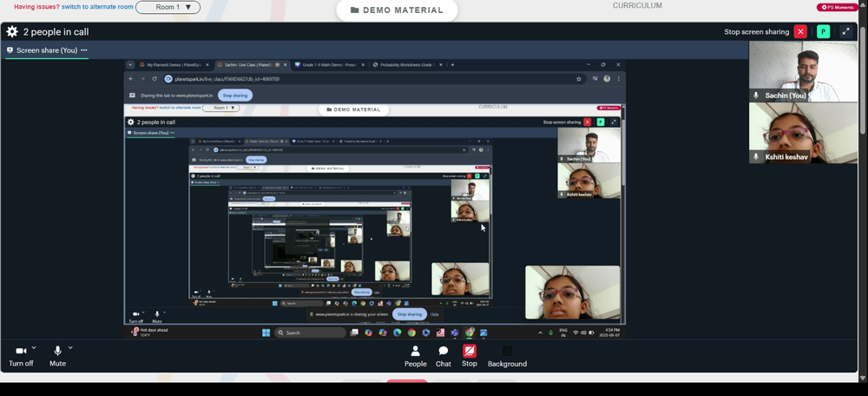Open the Windows Start button in shared taskbar
Image resolution: width=868 pixels, height=396 pixels.
(x=266, y=333)
